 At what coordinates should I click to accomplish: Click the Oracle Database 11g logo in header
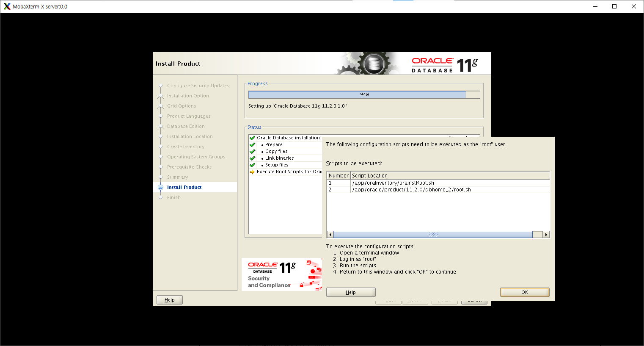pos(445,65)
